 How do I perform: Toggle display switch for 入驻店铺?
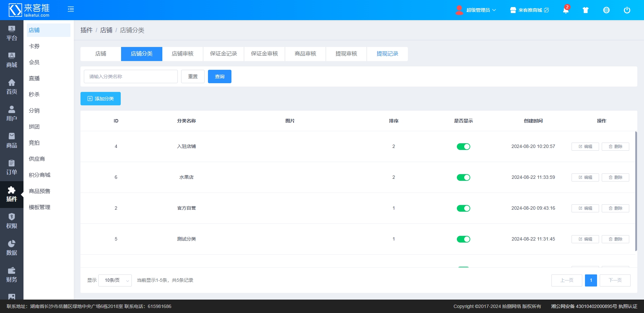pyautogui.click(x=463, y=147)
